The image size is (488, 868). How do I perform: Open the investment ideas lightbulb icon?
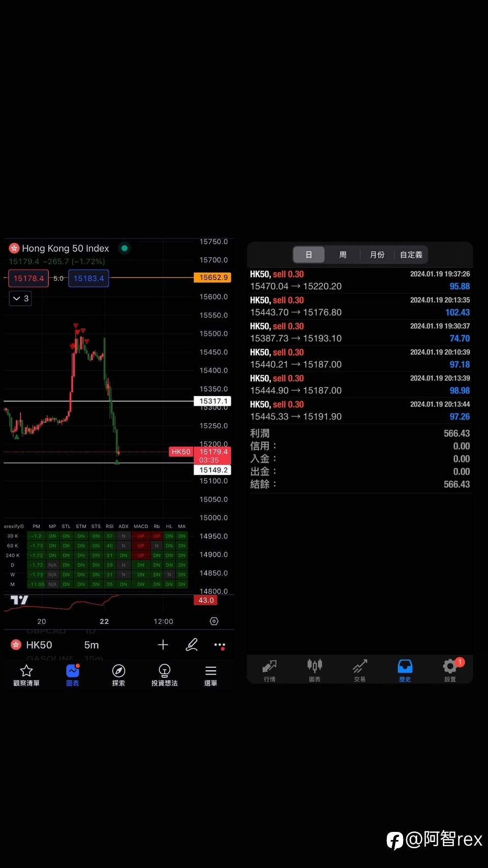164,671
